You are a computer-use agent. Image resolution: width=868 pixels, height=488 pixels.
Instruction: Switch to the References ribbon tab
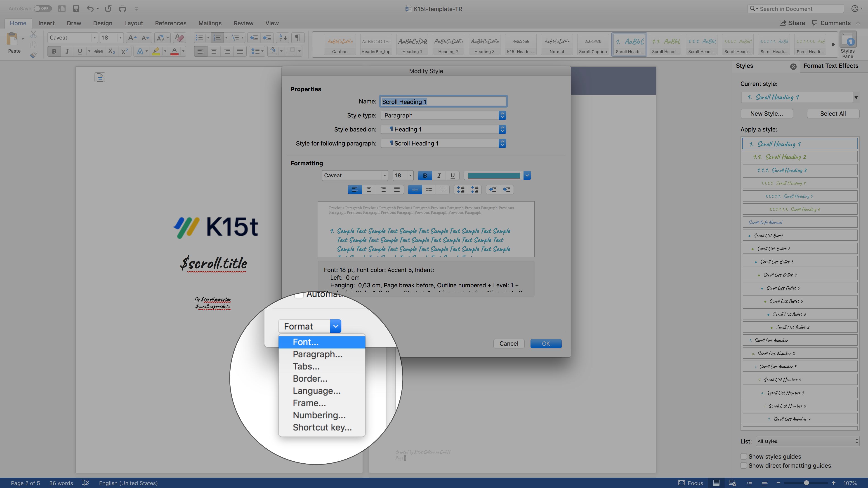click(x=170, y=23)
